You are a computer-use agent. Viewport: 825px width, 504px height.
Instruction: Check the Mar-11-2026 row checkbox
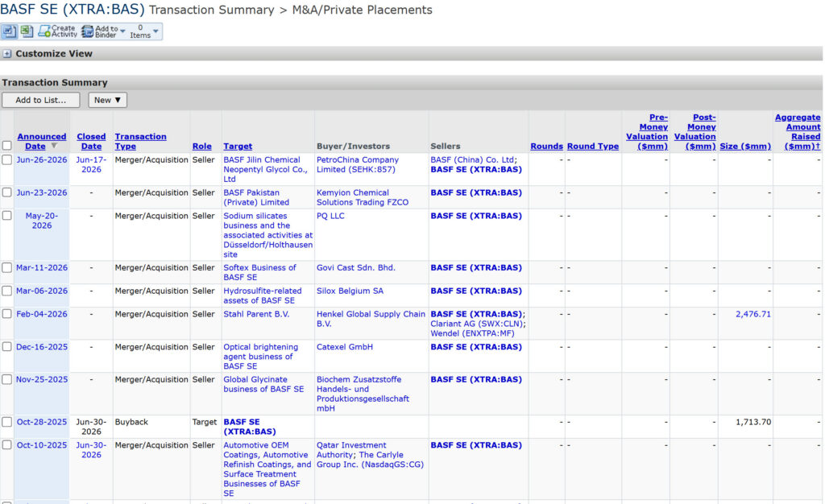coord(6,267)
